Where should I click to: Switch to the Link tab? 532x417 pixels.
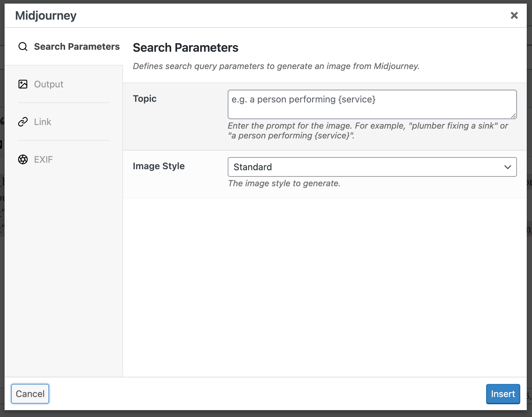pyautogui.click(x=63, y=122)
